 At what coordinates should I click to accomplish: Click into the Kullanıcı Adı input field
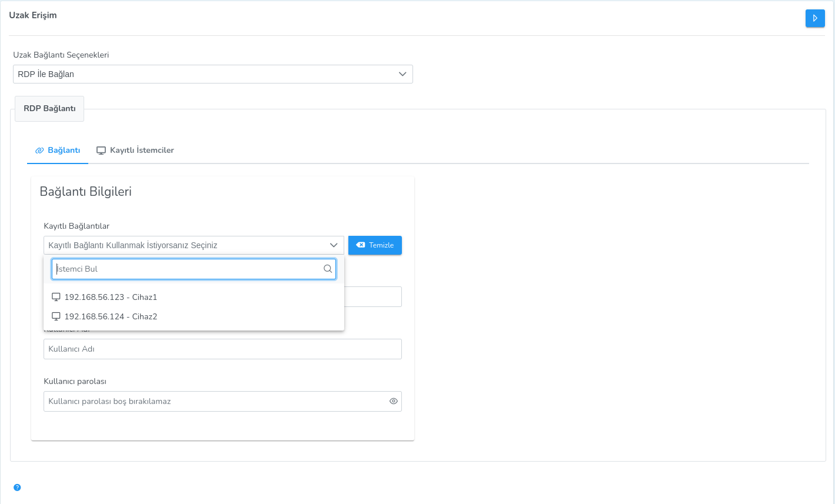point(222,349)
